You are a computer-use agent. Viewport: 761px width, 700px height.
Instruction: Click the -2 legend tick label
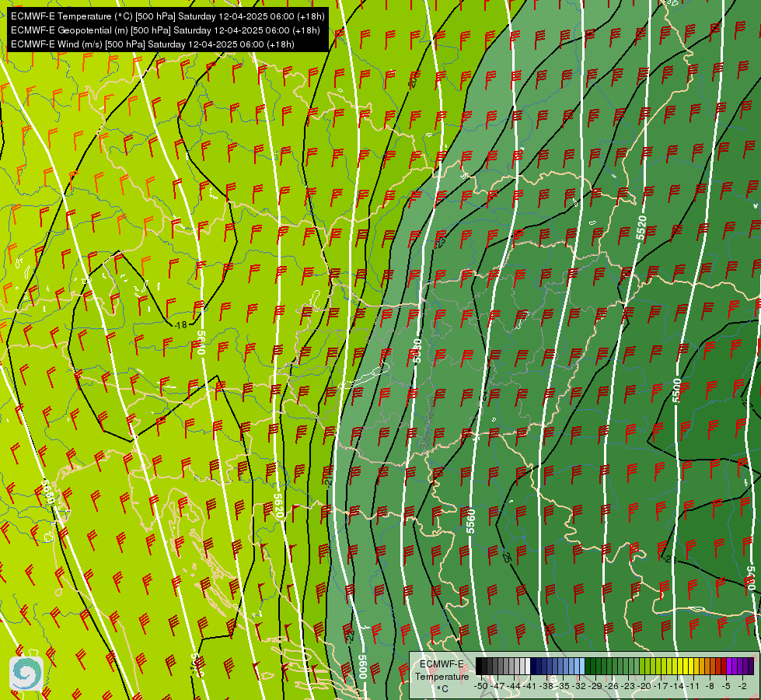tap(742, 686)
